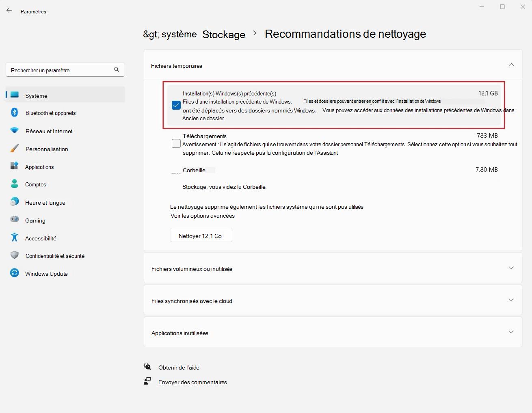Screen dimensions: 532x413
Task: Click the 783 MB size value
Action: [x=487, y=136]
